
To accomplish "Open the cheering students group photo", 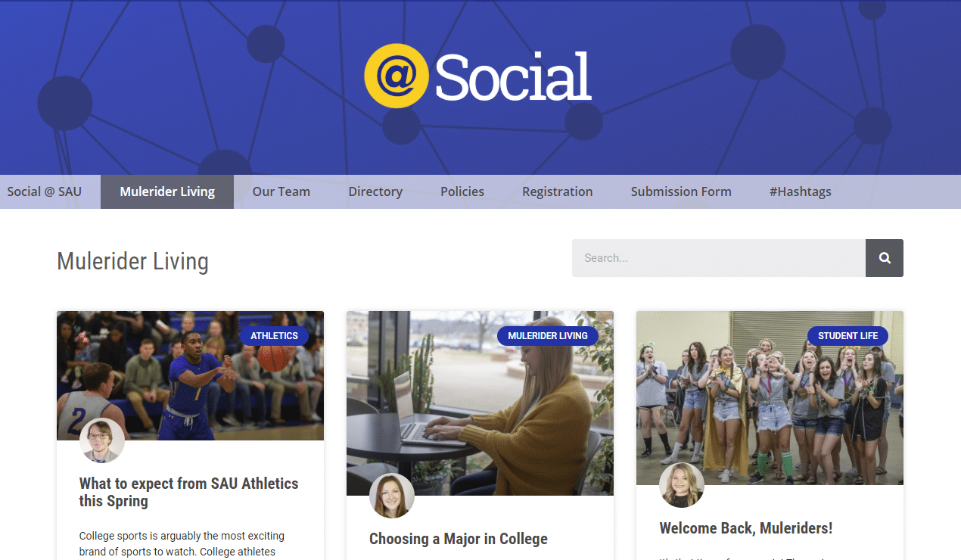I will pyautogui.click(x=770, y=398).
